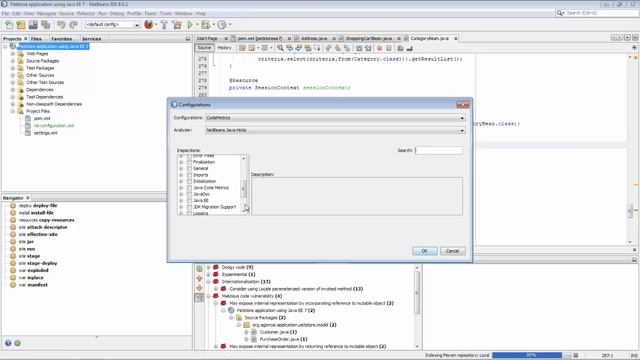
Task: Switch to the Services tab
Action: click(x=91, y=39)
